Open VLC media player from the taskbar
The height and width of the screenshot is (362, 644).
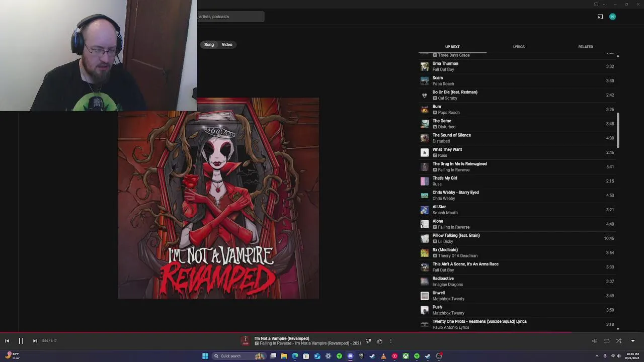[383, 356]
